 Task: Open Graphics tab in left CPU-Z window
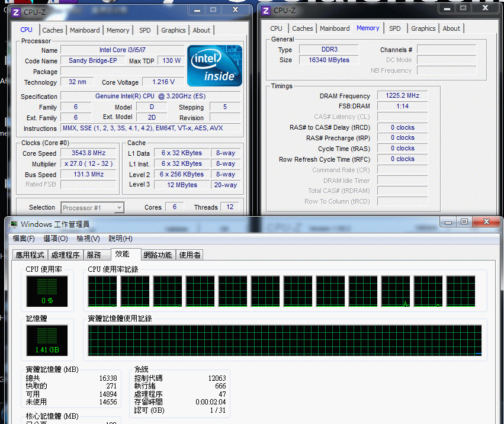tap(174, 30)
